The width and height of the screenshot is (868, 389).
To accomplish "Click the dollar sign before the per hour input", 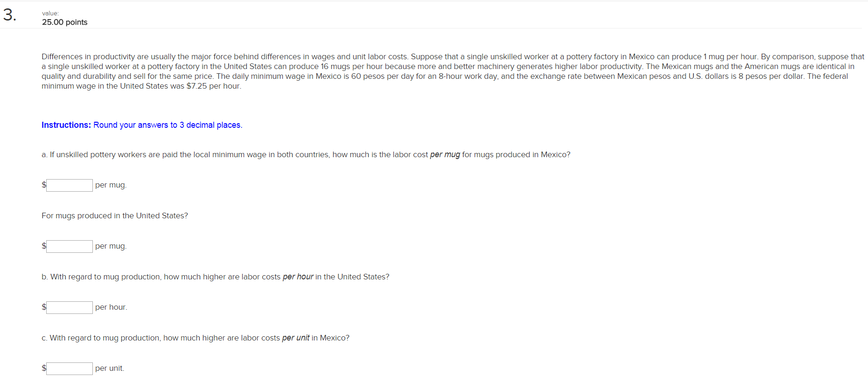I will 44,307.
